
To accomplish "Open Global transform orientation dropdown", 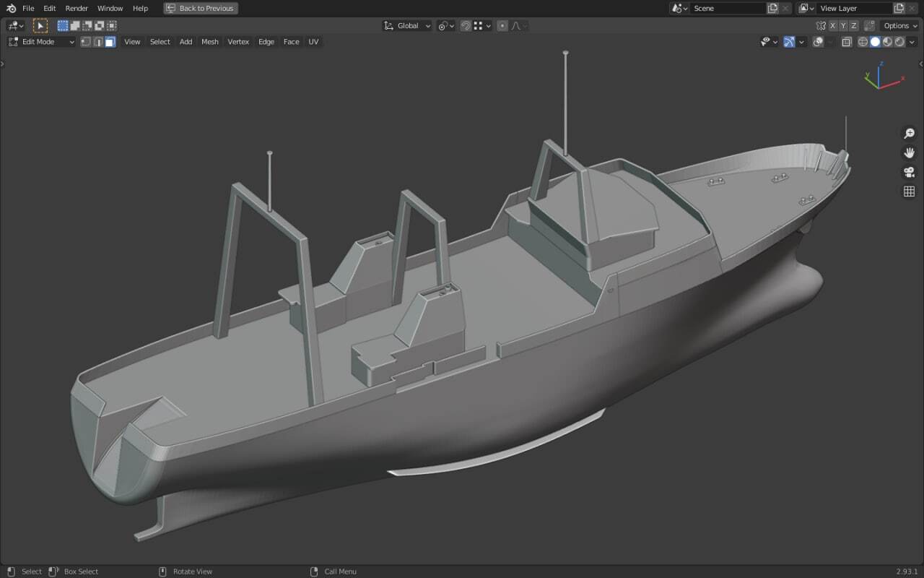I will point(407,25).
